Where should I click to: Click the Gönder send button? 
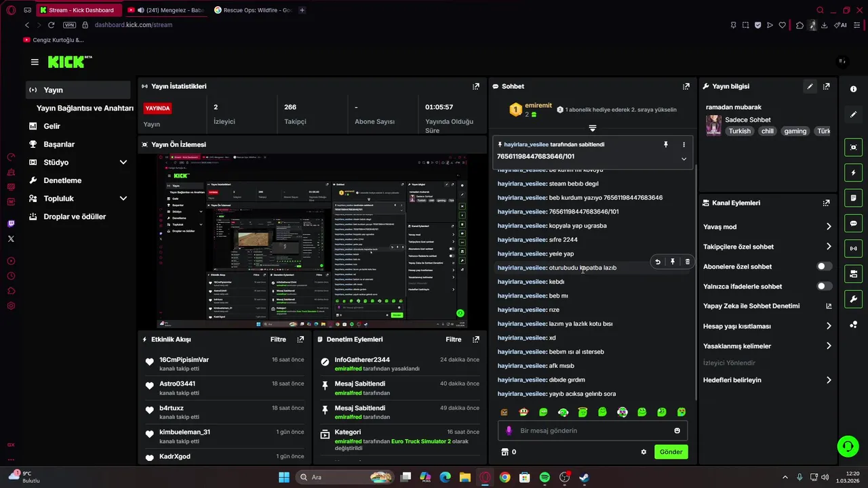coord(671,452)
